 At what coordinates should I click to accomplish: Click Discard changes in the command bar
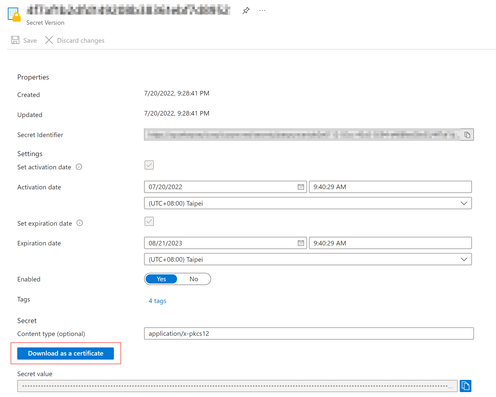(x=75, y=40)
